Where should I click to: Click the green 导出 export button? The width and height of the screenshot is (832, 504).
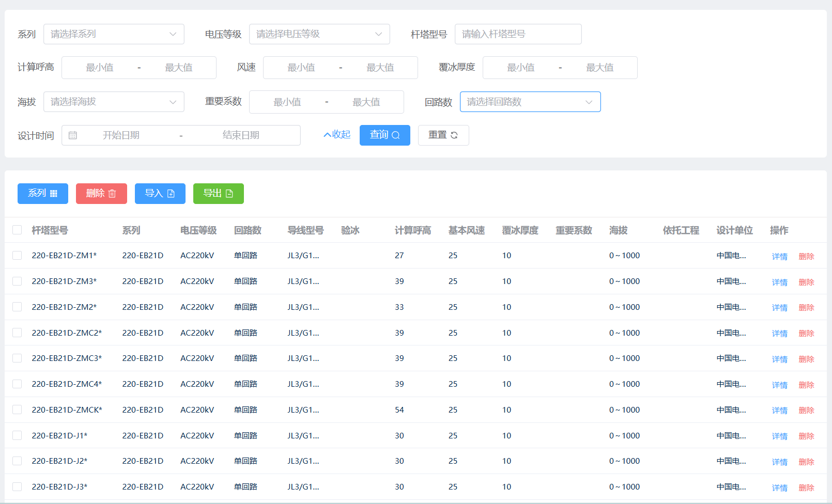(x=219, y=194)
